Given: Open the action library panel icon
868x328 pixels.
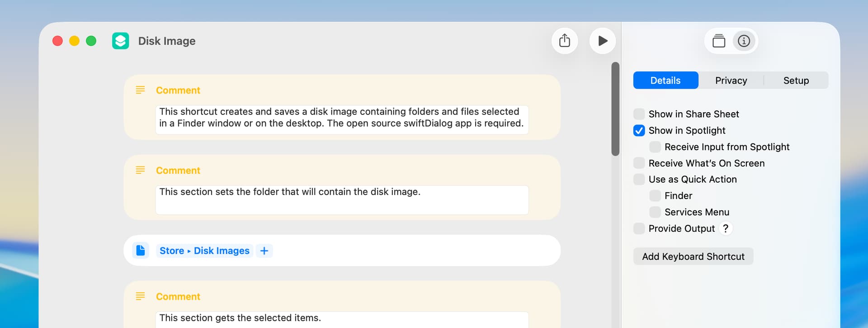Looking at the screenshot, I should click(x=719, y=41).
